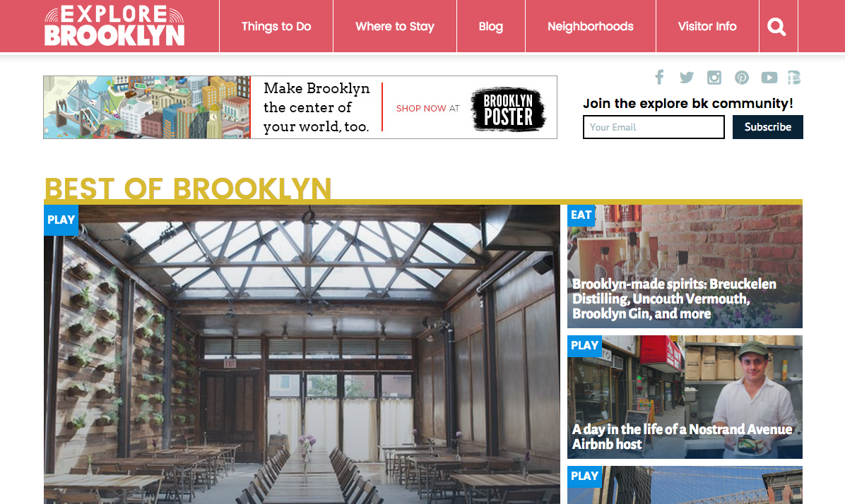Screen dimensions: 845x504
Task: Open the Nostrand Avenue Airbnb host story
Action: (x=682, y=437)
